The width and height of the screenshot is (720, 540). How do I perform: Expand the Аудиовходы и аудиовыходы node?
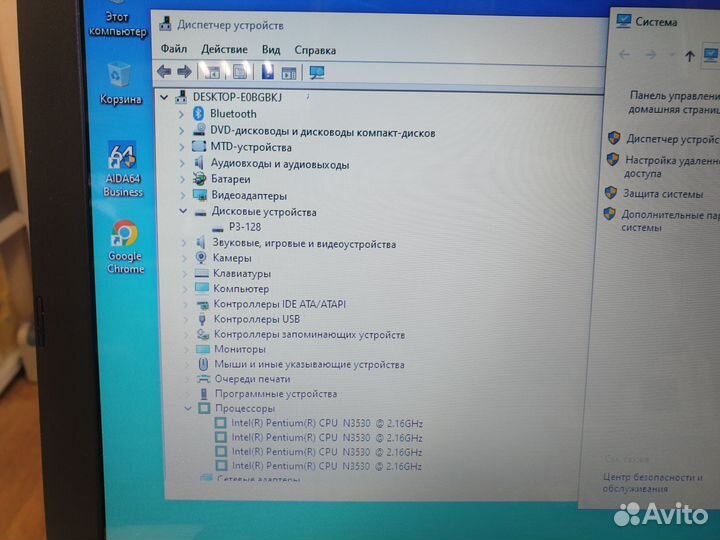(x=182, y=163)
